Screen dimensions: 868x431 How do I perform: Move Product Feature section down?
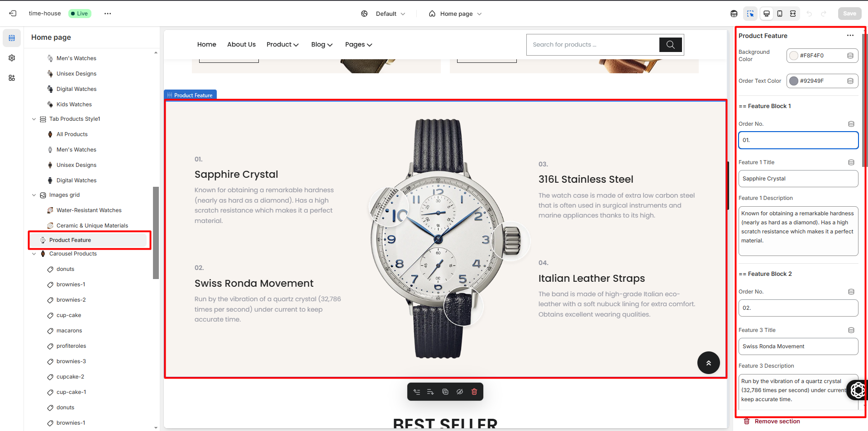[430, 392]
